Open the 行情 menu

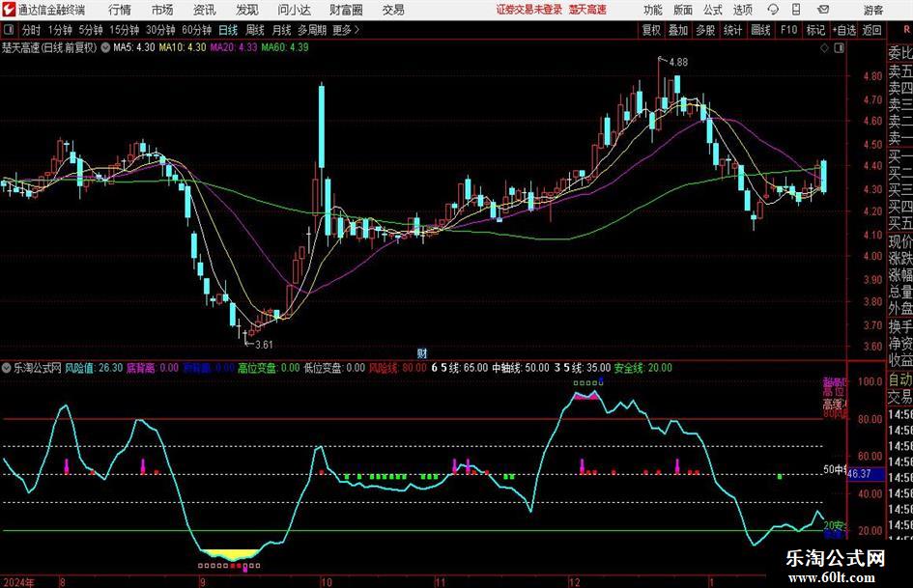point(120,10)
